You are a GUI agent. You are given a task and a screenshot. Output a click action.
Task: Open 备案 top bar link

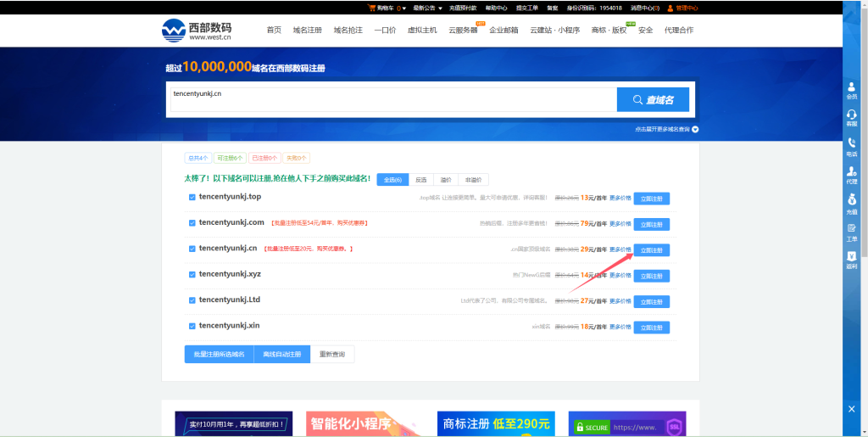(553, 8)
